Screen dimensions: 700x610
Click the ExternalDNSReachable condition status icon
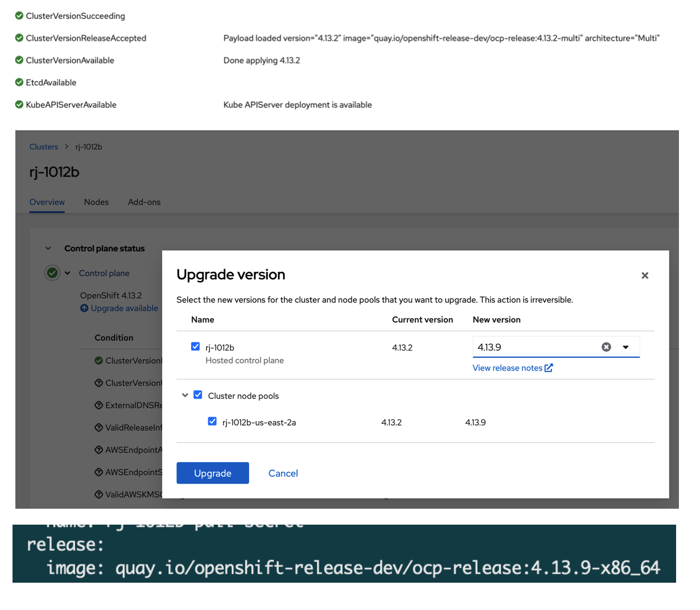coord(98,405)
